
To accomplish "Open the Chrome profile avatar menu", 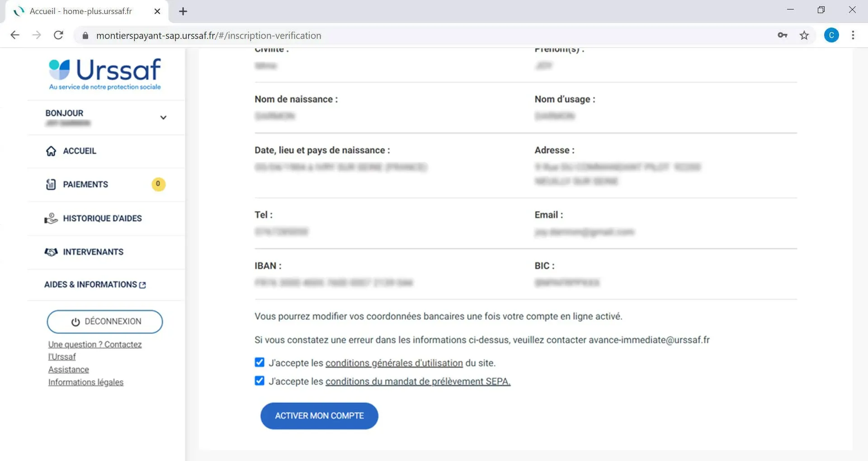I will pos(831,35).
